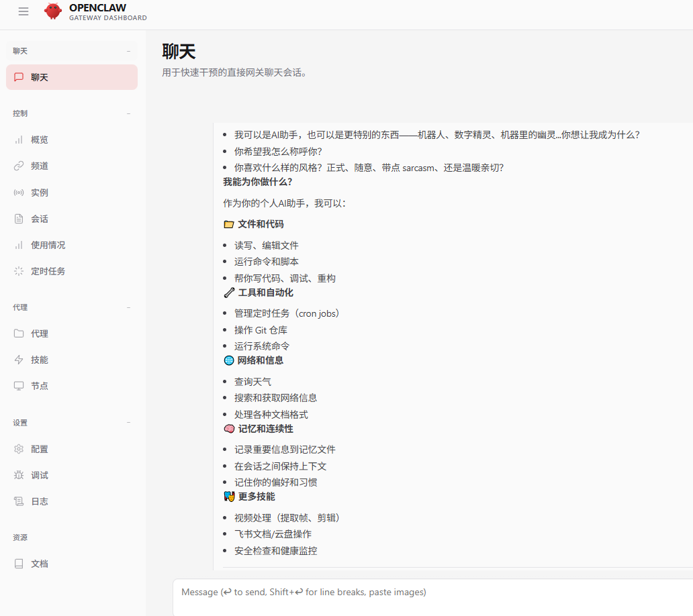This screenshot has height=616, width=693.
Task: Open the 配置 gear icon
Action: [19, 449]
